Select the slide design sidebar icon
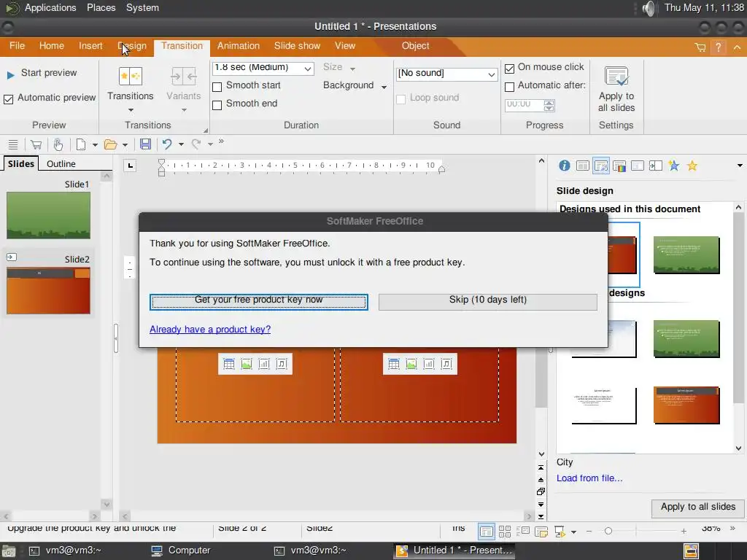747x560 pixels. [x=601, y=166]
